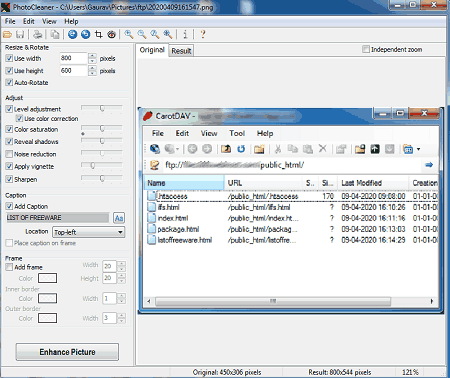Click the Frame Color swatch
The height and width of the screenshot is (378, 450).
coord(47,278)
